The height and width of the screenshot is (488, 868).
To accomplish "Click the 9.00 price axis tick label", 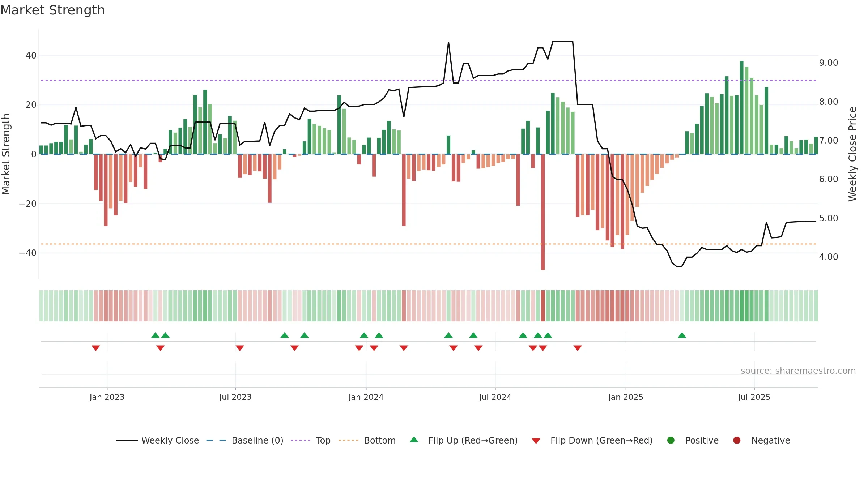I will [829, 63].
